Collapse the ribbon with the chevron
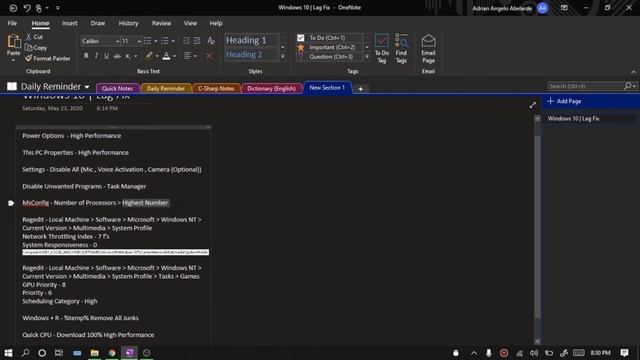 click(633, 72)
